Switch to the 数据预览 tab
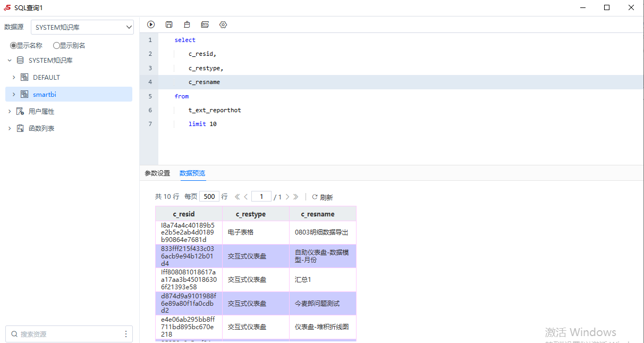Image resolution: width=644 pixels, height=343 pixels. point(192,173)
